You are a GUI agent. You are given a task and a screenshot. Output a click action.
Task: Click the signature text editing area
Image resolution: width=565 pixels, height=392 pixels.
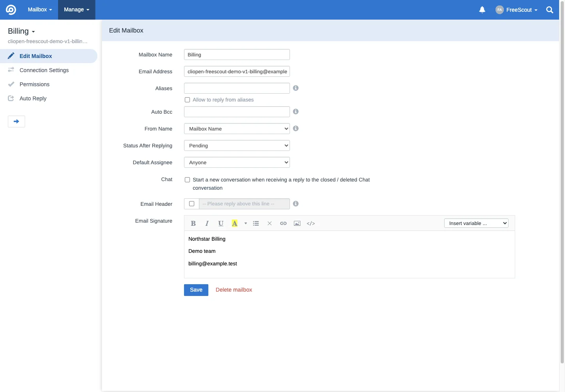[349, 254]
